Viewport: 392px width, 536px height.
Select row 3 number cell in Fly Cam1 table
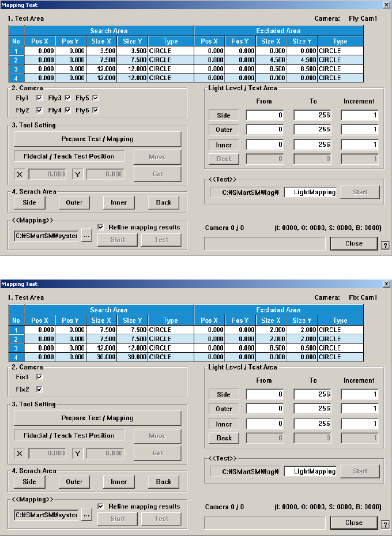click(16, 69)
